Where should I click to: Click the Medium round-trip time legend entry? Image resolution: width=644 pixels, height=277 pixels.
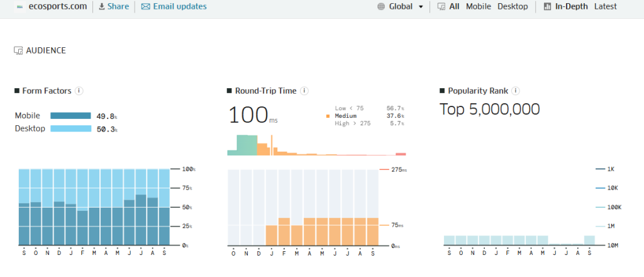(x=345, y=116)
